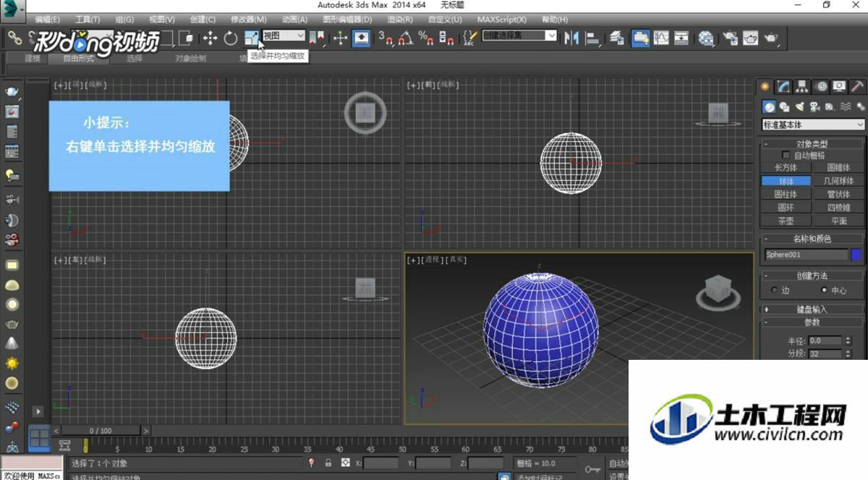Image resolution: width=868 pixels, height=480 pixels.
Task: Open the 渲染(R) menu
Action: pyautogui.click(x=401, y=20)
